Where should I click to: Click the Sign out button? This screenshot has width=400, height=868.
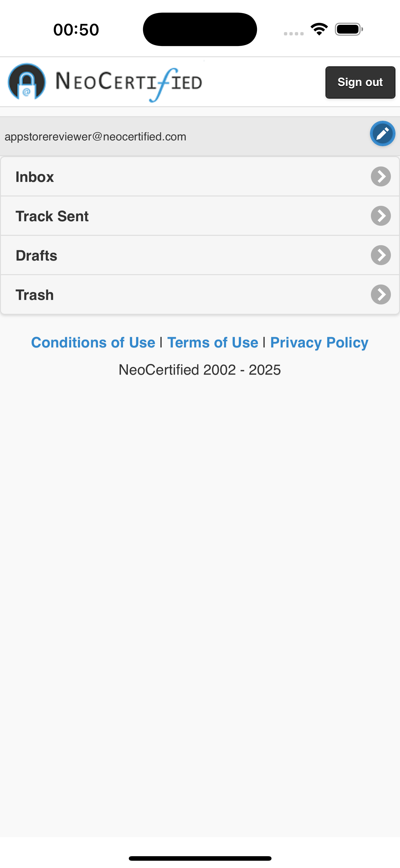click(x=360, y=83)
